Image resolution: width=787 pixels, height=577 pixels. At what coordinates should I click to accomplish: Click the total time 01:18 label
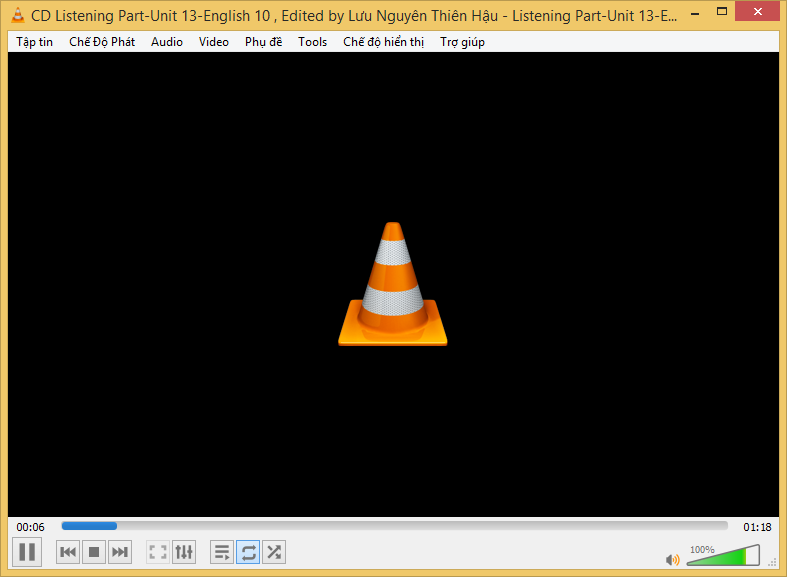[757, 527]
